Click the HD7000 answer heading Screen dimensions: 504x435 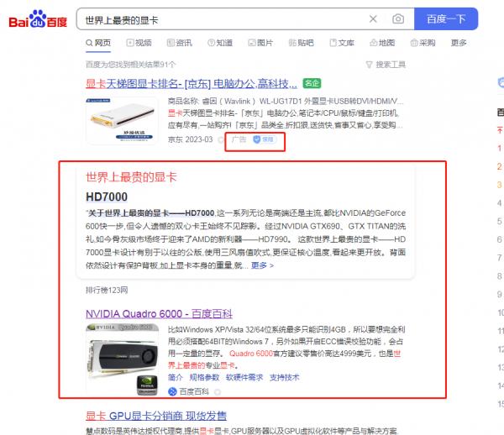click(107, 197)
